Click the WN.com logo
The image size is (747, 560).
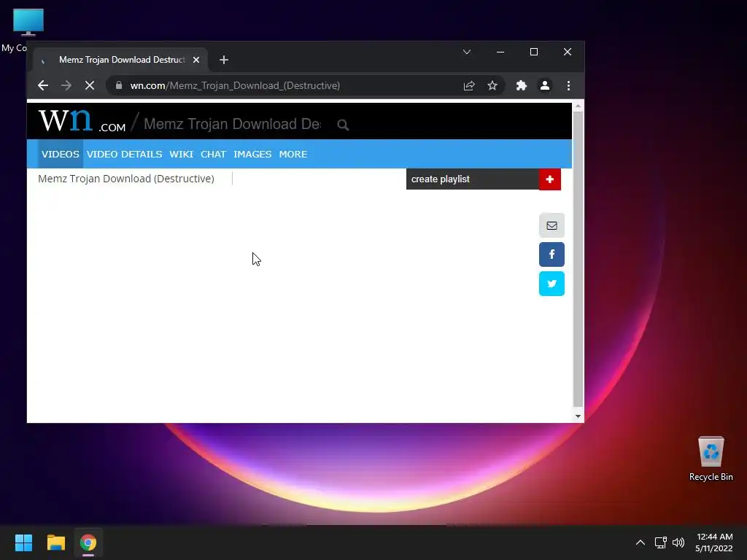coord(82,120)
